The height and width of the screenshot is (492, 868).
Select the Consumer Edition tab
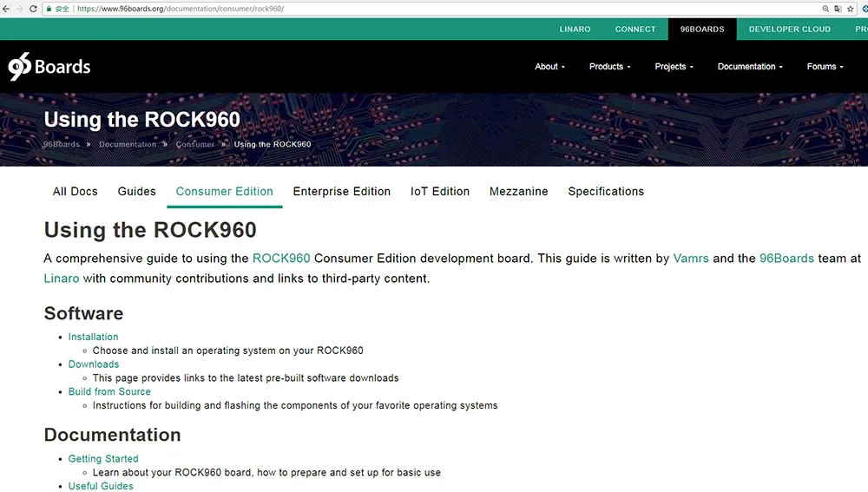(224, 192)
